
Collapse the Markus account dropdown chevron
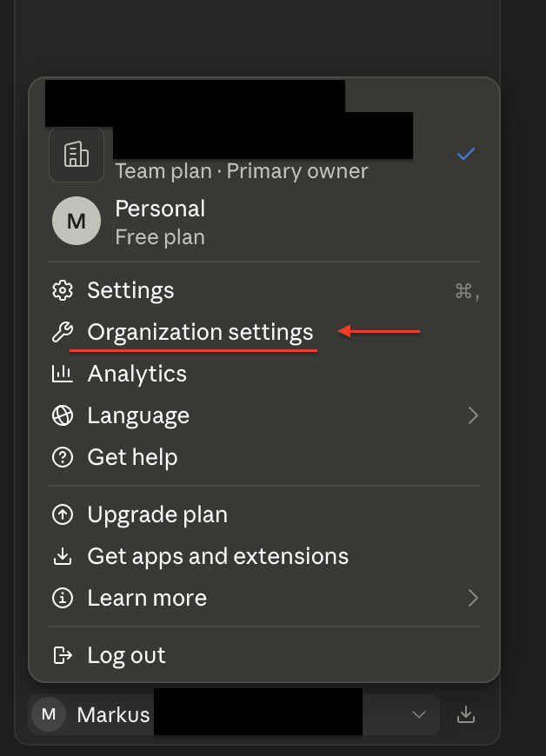[419, 714]
